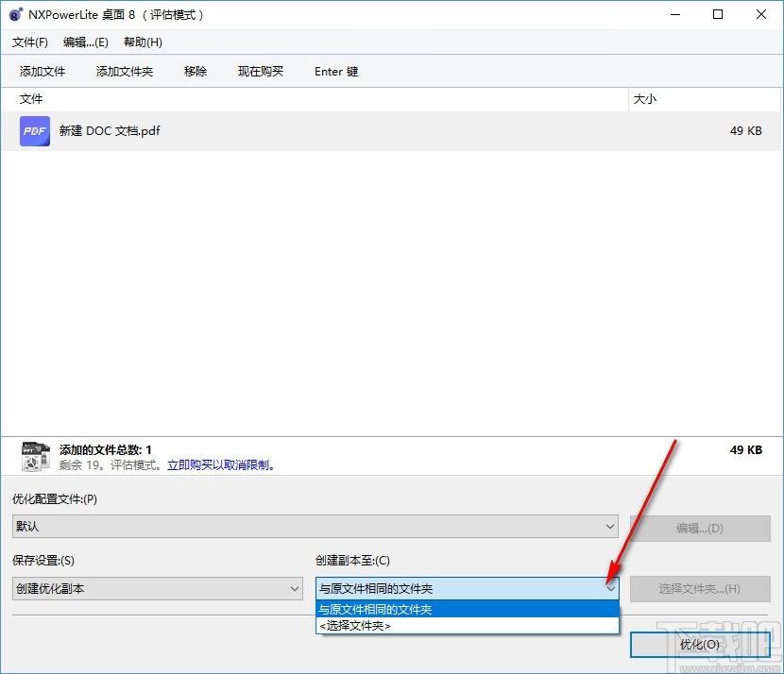Open the 文件(F) menu
Viewport: 784px width, 674px height.
coord(30,42)
